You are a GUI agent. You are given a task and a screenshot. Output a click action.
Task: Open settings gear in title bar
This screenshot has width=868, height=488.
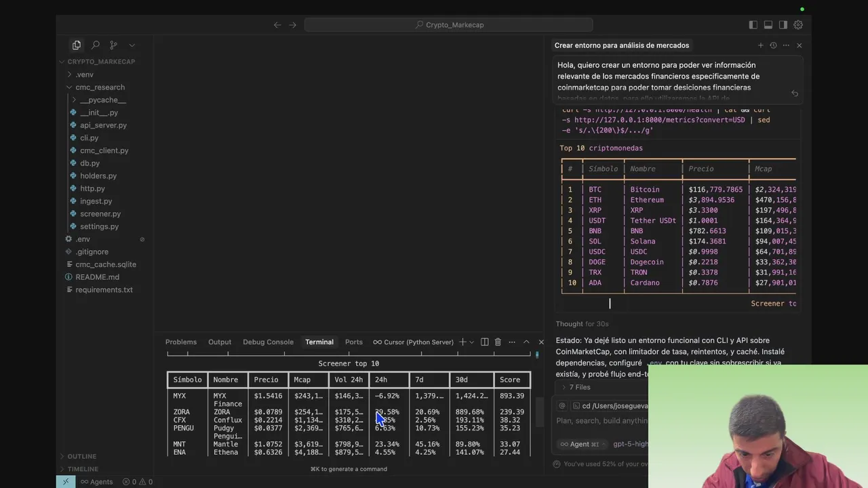tap(798, 24)
